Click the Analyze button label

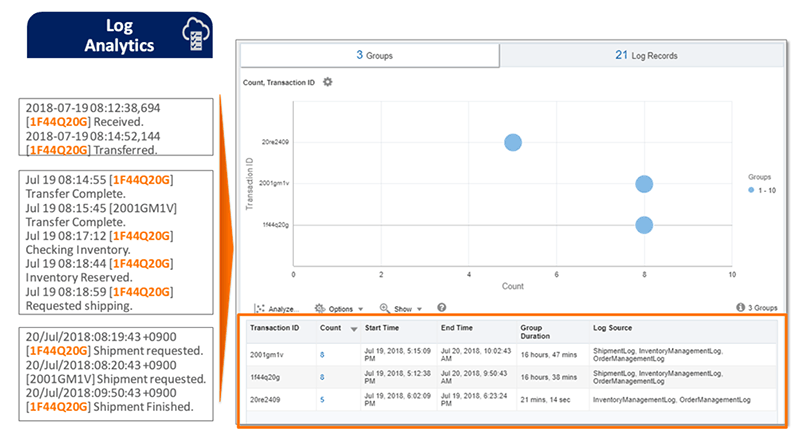[x=282, y=309]
